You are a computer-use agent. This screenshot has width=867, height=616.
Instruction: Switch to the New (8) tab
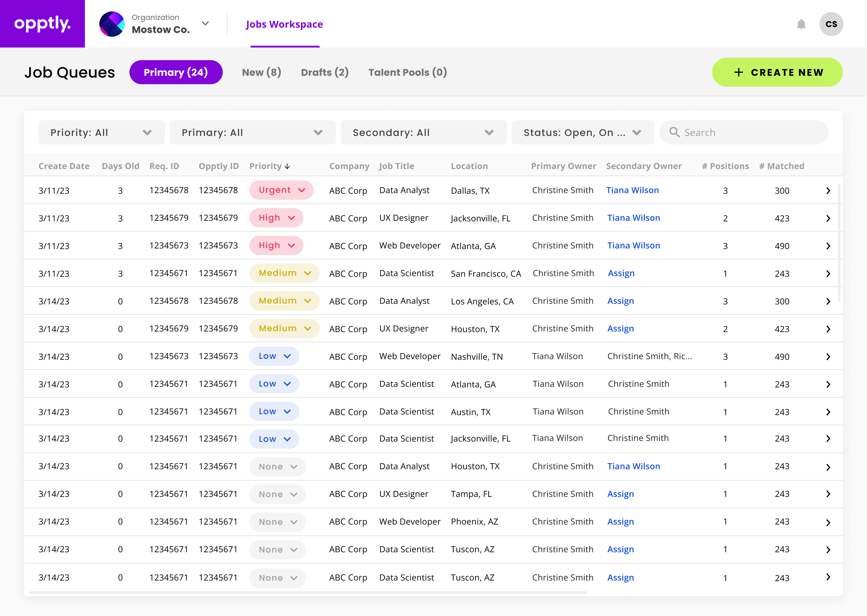tap(262, 72)
